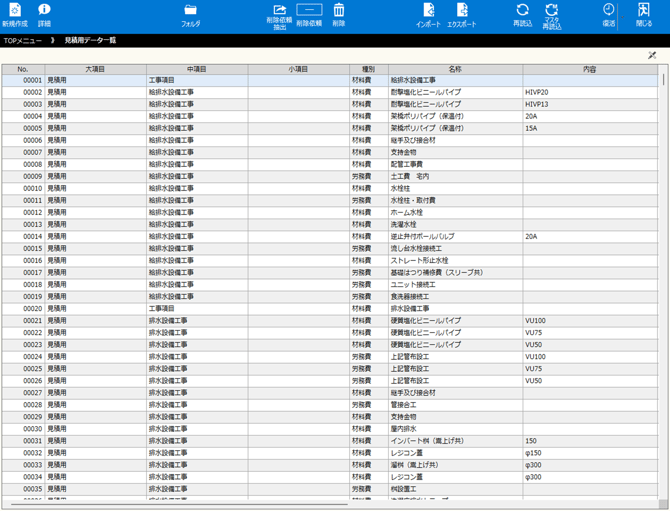This screenshot has height=511, width=670.
Task: Click the 閉じる close door icon
Action: (x=643, y=10)
